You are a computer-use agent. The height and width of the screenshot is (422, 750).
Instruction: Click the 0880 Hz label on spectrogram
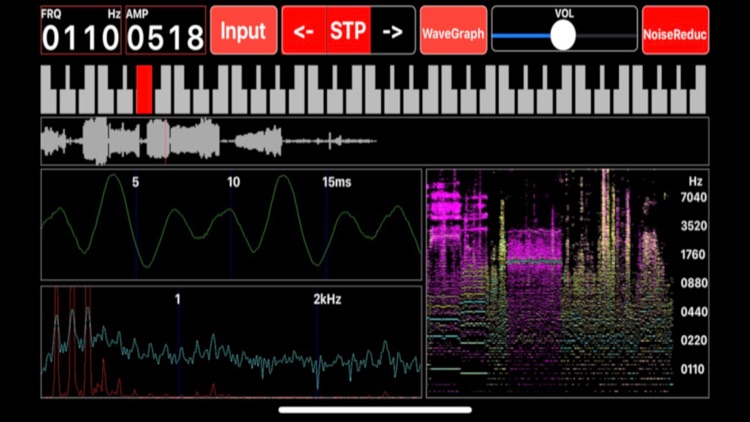click(x=694, y=283)
